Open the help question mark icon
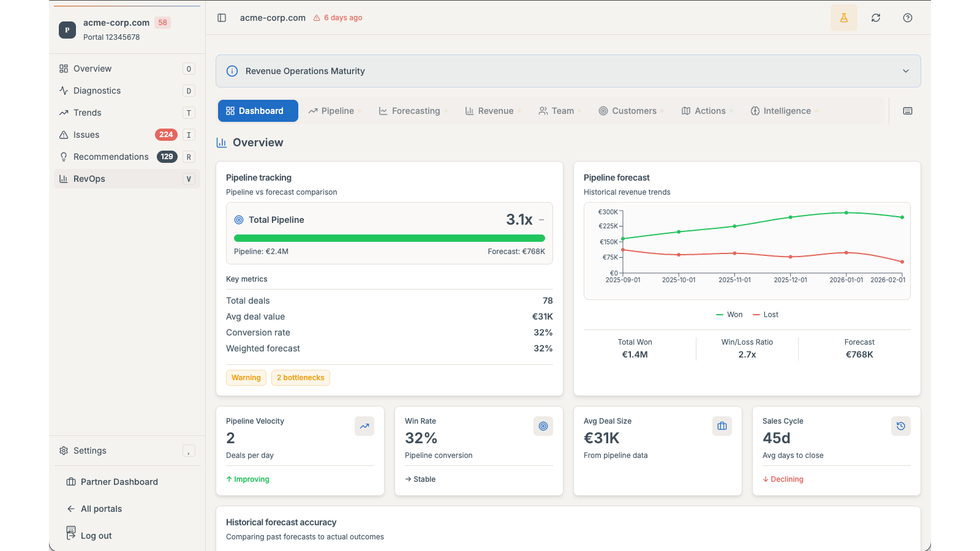 point(908,18)
